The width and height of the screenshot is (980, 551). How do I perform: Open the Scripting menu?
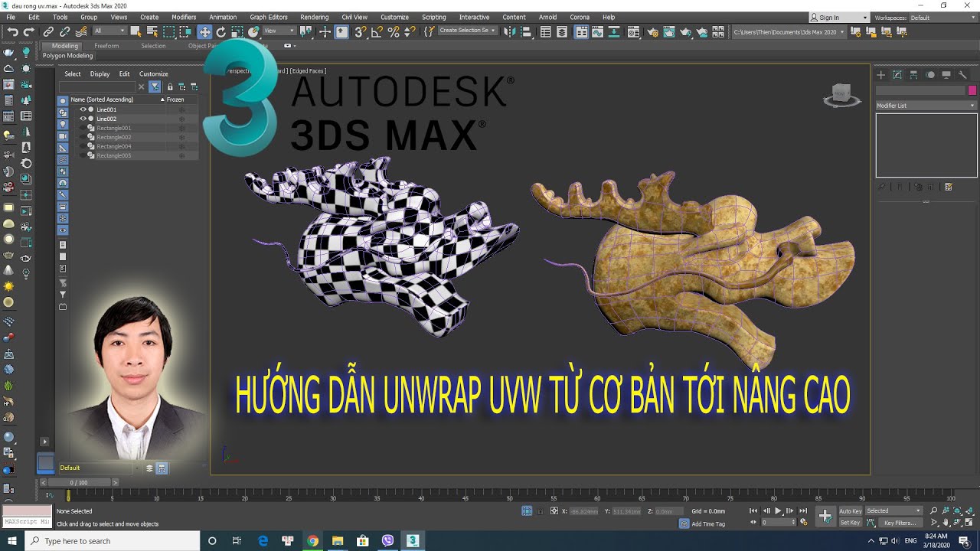433,17
